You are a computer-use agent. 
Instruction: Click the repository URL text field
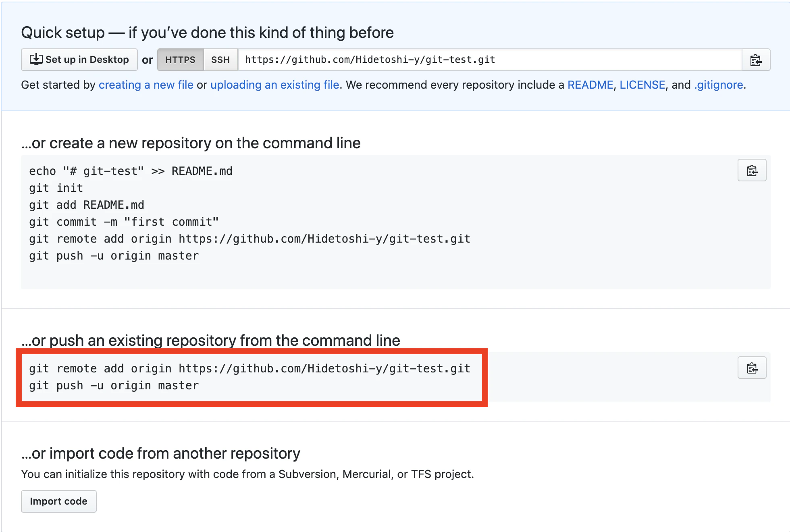(x=490, y=60)
